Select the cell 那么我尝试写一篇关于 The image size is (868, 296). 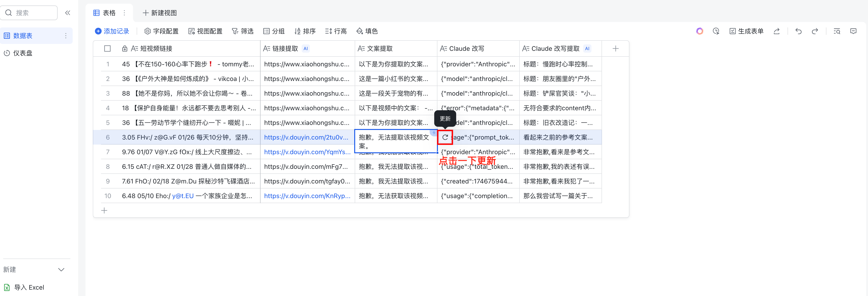coord(560,196)
